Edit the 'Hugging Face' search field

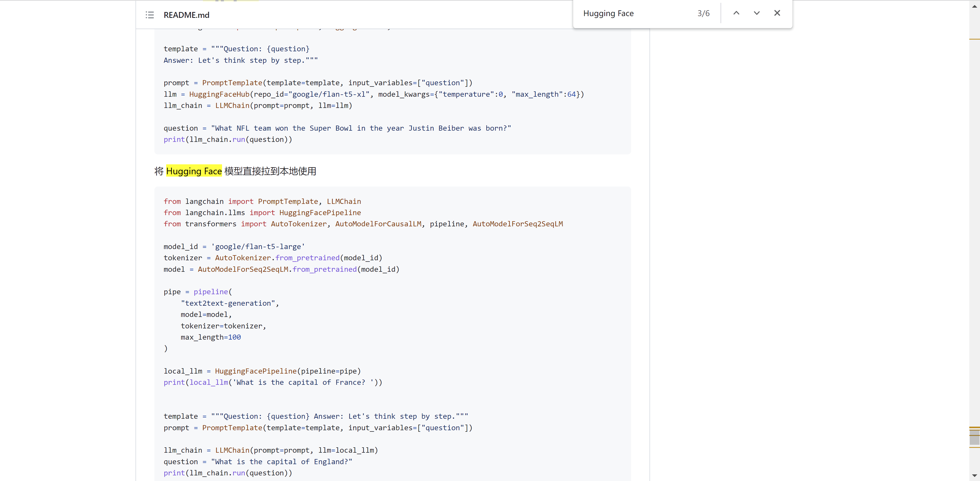(635, 13)
